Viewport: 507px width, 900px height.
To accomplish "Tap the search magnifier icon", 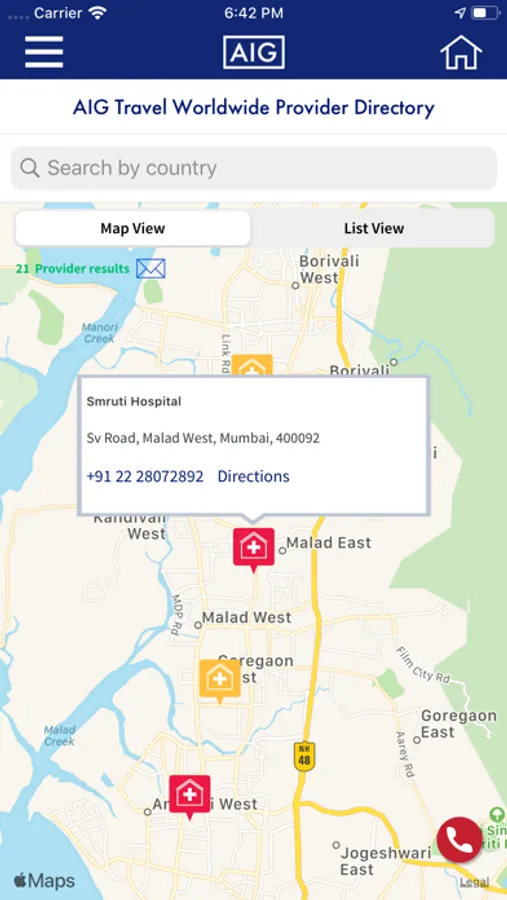I will 30,168.
